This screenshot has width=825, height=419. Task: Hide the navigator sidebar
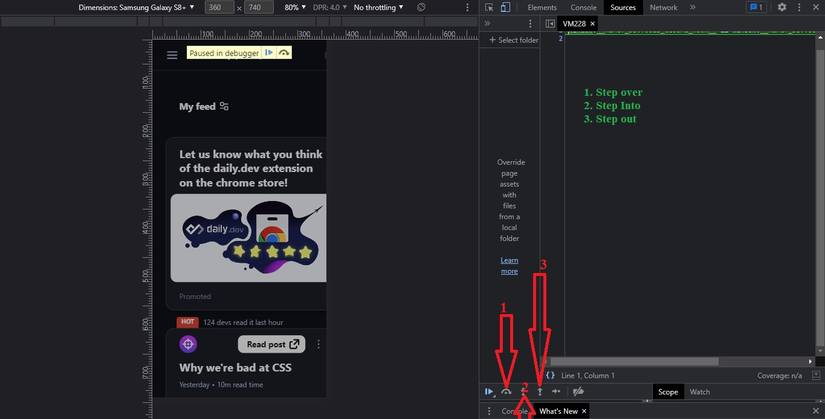550,24
